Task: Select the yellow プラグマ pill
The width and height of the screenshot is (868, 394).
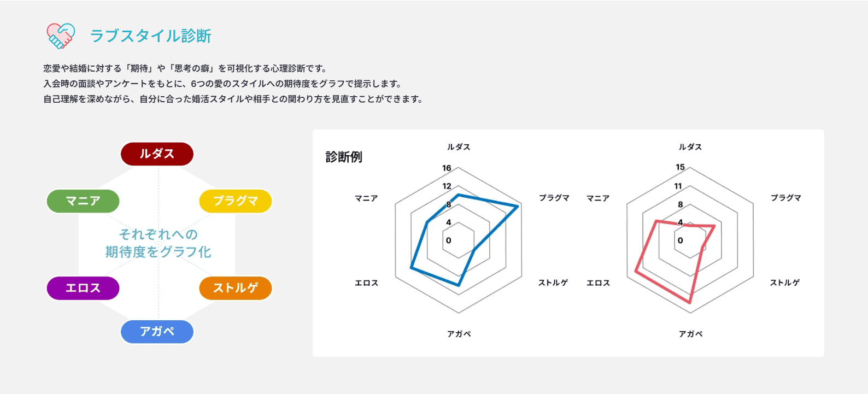Action: point(236,201)
